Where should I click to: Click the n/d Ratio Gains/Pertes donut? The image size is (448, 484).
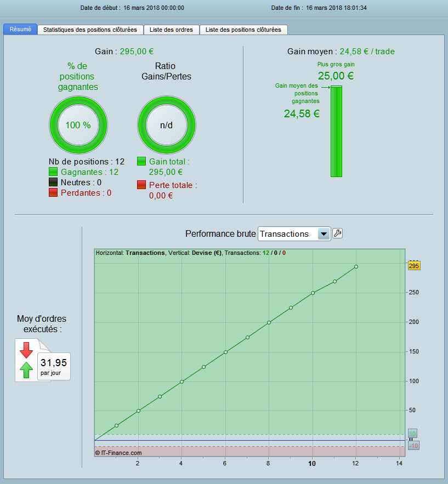[167, 125]
